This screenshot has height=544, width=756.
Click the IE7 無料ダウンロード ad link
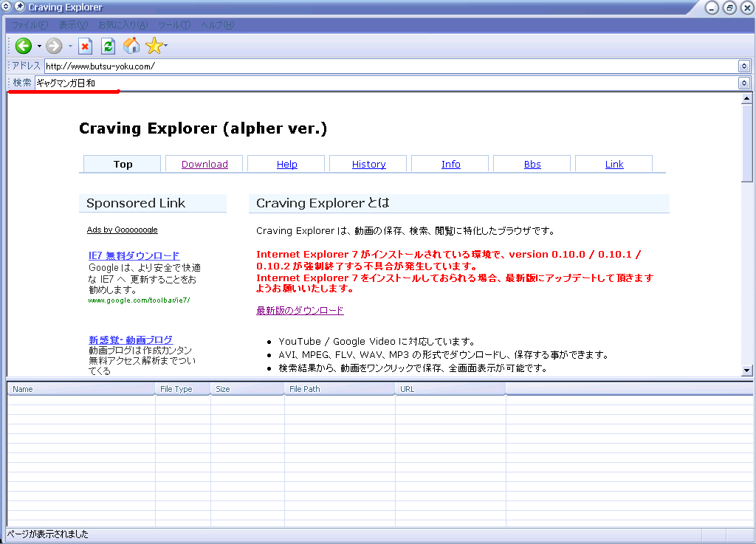coord(134,256)
